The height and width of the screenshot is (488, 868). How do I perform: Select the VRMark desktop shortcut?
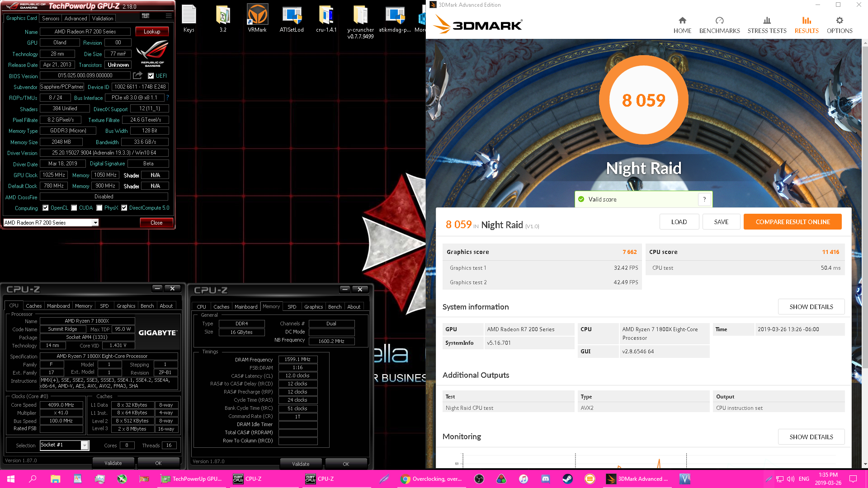click(x=257, y=19)
